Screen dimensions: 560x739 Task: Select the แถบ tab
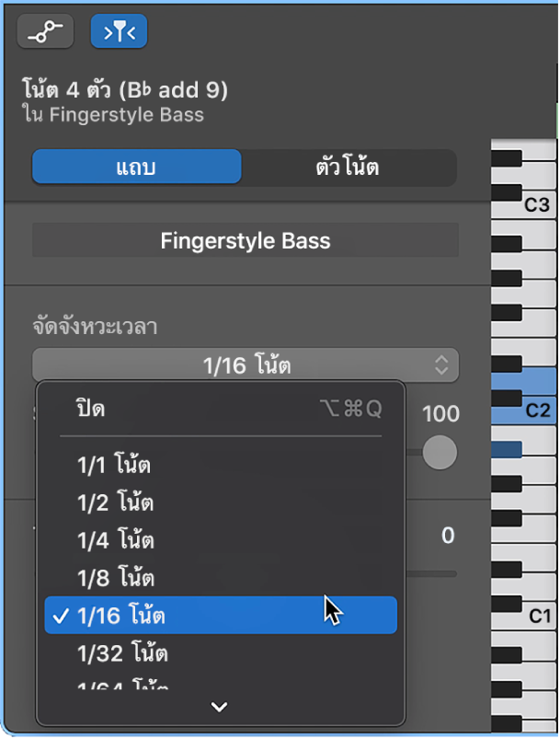pyautogui.click(x=136, y=167)
